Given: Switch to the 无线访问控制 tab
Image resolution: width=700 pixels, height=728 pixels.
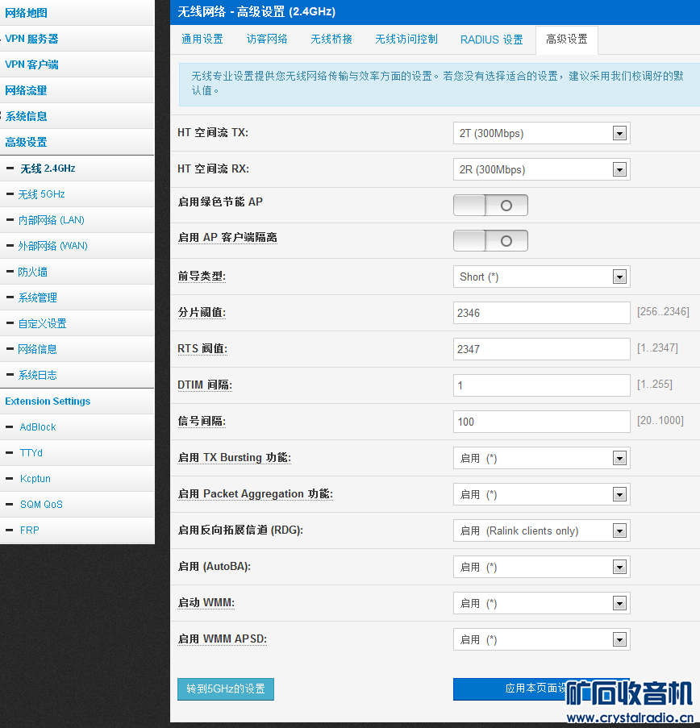Looking at the screenshot, I should [406, 40].
